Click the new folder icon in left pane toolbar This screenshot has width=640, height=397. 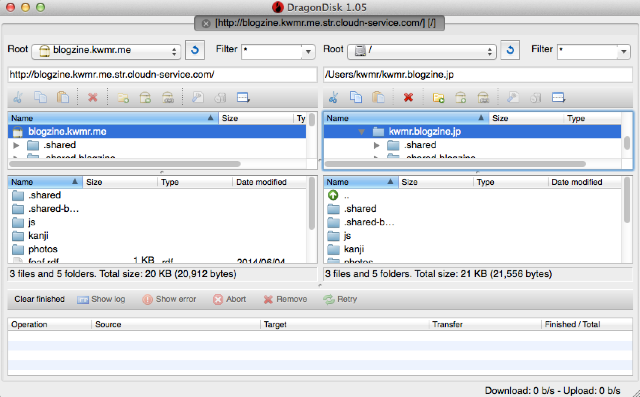pyautogui.click(x=123, y=98)
